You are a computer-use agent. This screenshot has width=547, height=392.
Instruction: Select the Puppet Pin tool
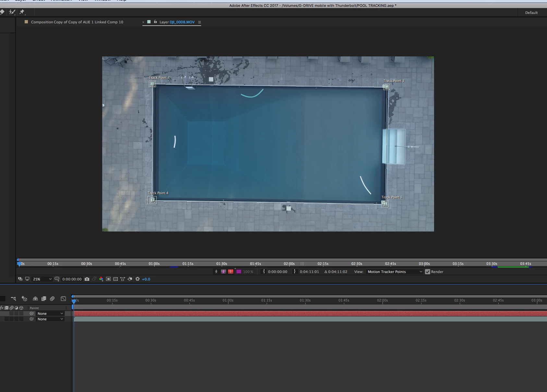[x=22, y=12]
